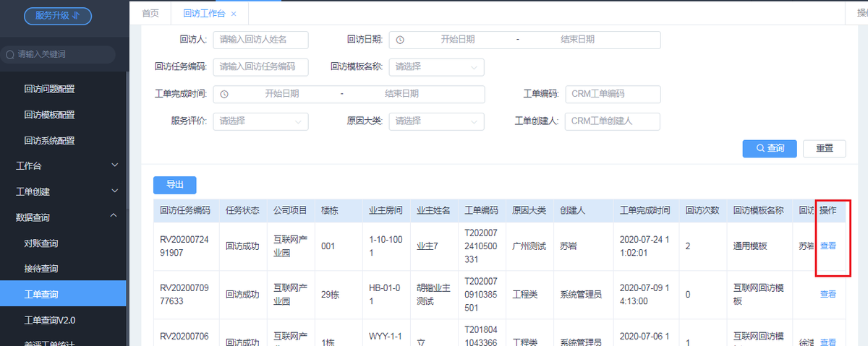
Task: Pick 工单完成时间 start date
Action: point(282,94)
